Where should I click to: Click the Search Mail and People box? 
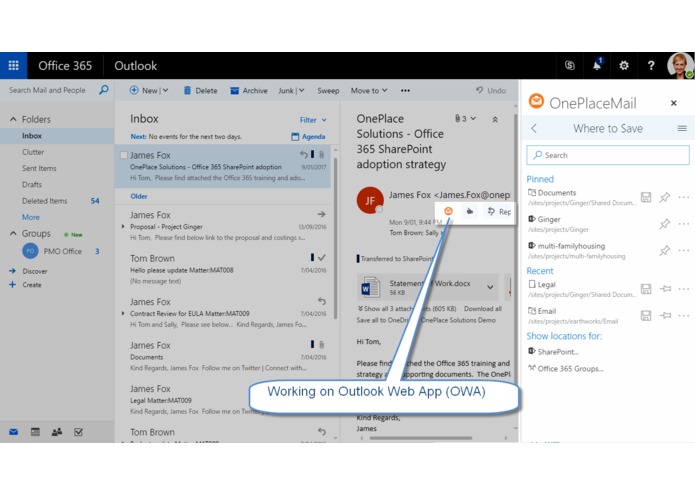tap(47, 90)
